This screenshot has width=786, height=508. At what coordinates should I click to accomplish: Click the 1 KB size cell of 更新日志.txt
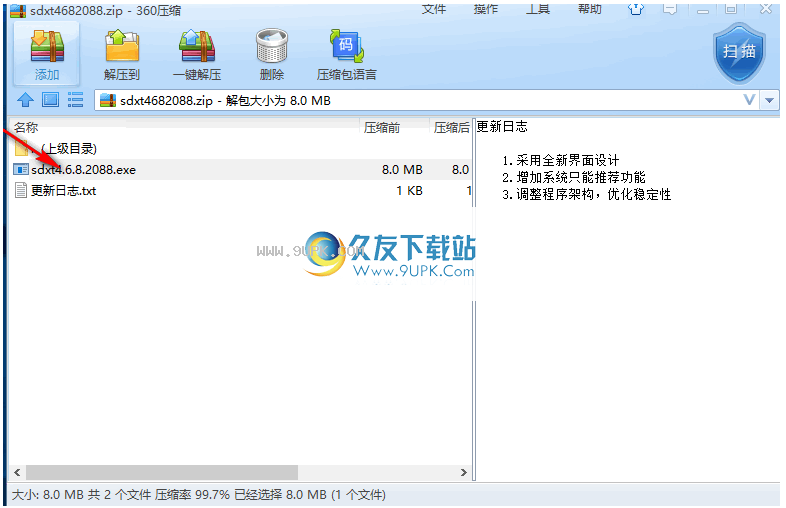coord(410,191)
